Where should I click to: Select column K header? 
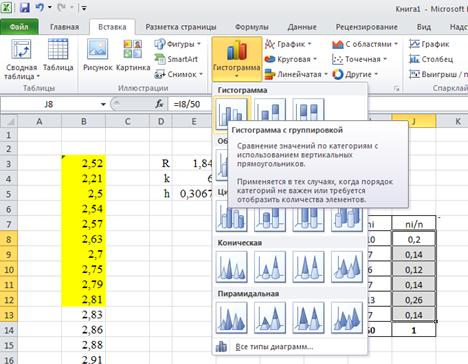pyautogui.click(x=458, y=121)
